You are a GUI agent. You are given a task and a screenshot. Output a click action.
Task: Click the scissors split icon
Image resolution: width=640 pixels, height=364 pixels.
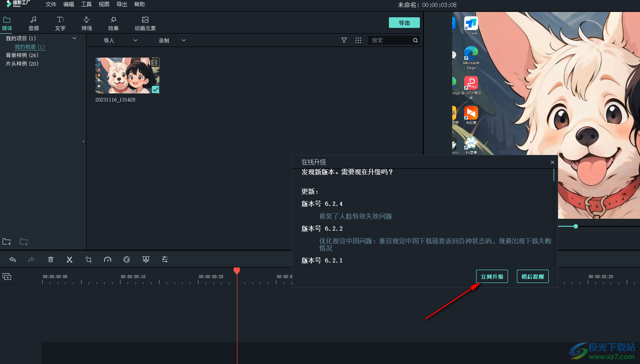pyautogui.click(x=70, y=259)
